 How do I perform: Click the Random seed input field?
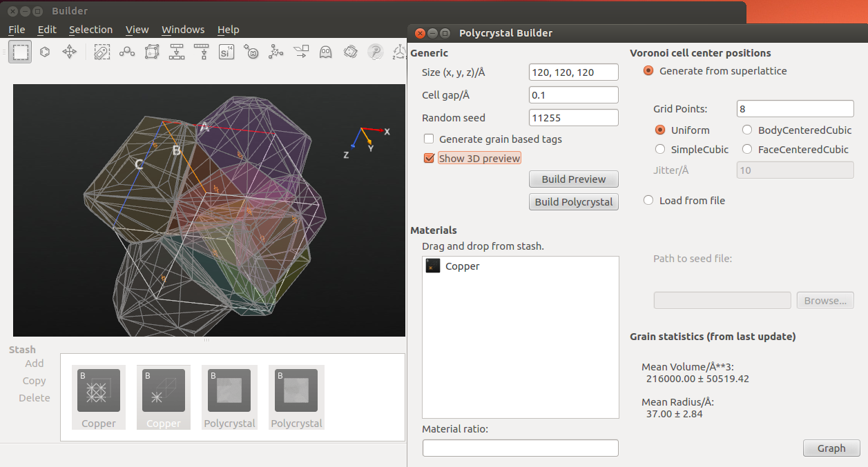[x=574, y=118]
